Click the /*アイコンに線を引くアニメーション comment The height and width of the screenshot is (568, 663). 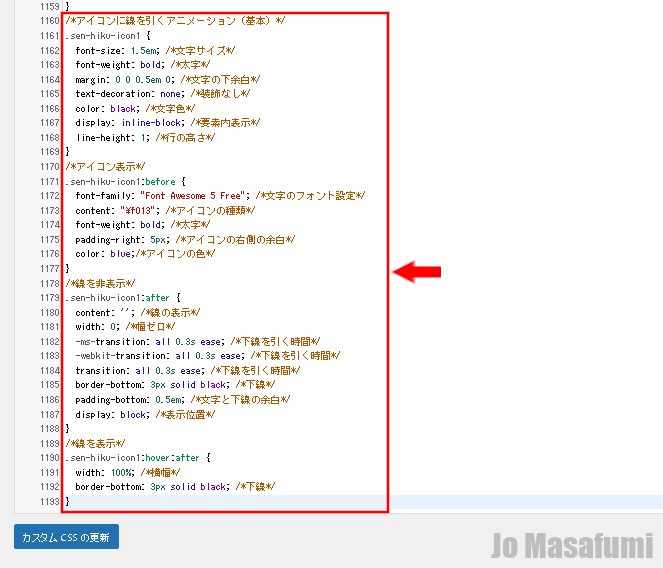tap(175, 21)
